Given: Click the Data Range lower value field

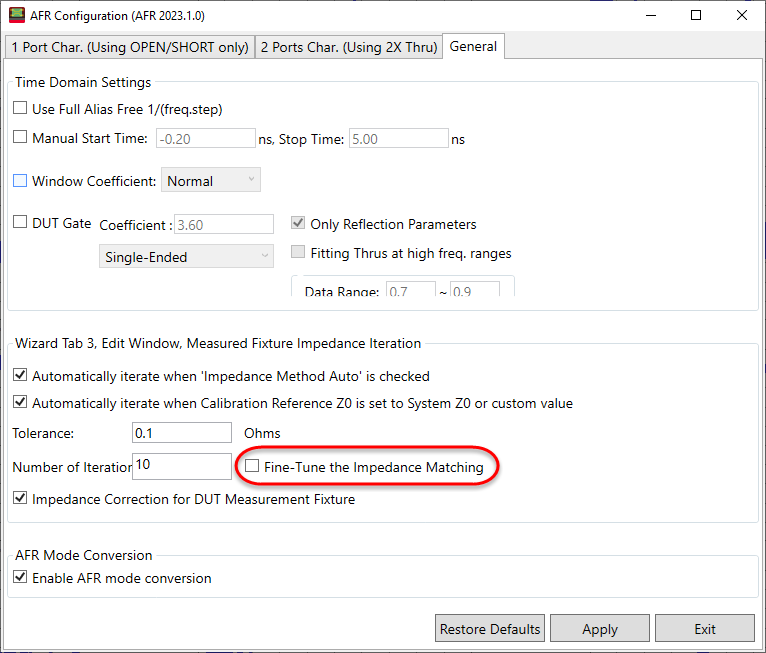Looking at the screenshot, I should coord(411,289).
